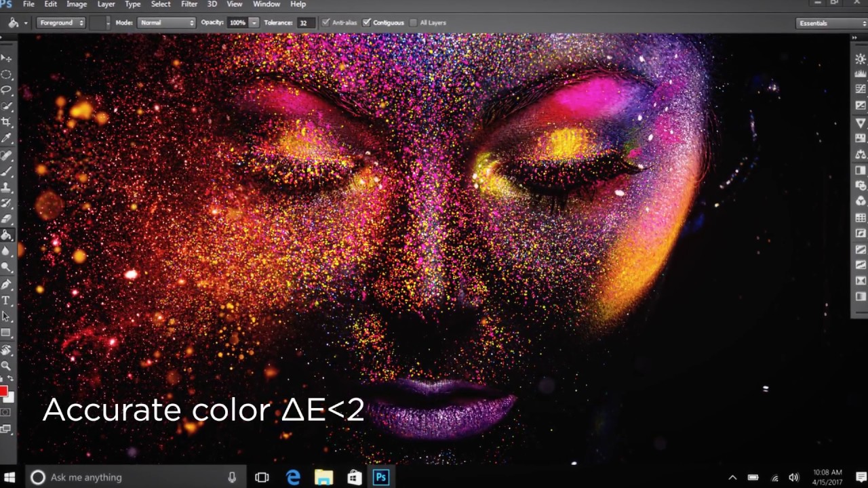Select the Crop tool
The width and height of the screenshot is (868, 488).
(x=6, y=122)
